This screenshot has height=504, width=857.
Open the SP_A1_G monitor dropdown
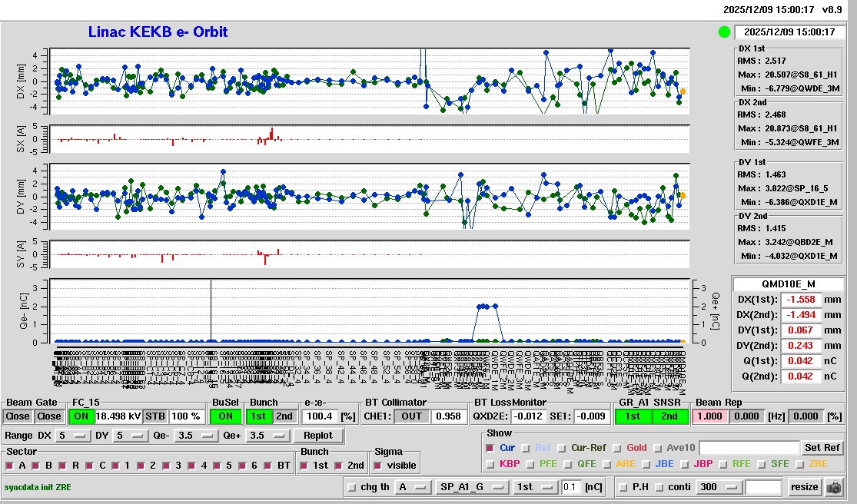coord(473,487)
